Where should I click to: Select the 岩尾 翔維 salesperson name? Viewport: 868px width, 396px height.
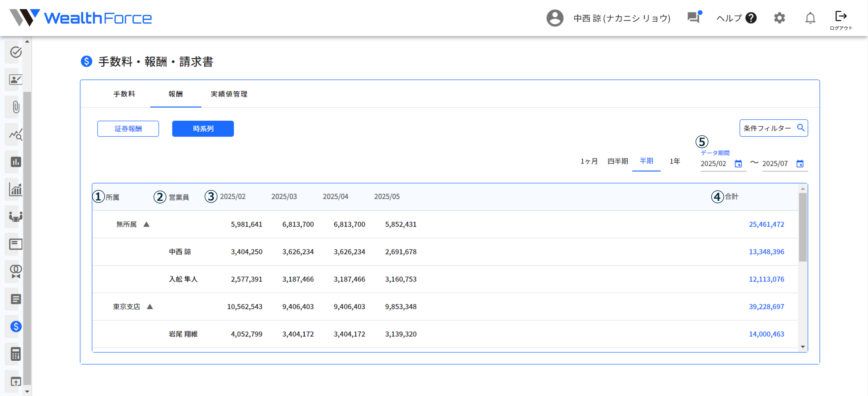click(x=183, y=334)
